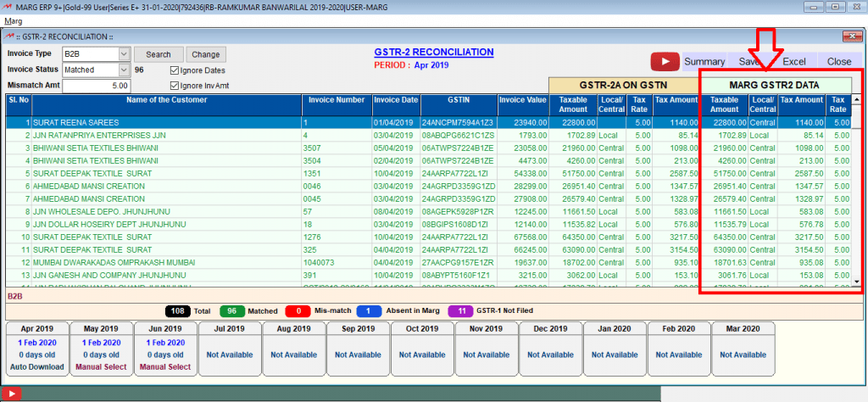Click the Search button

tap(159, 54)
